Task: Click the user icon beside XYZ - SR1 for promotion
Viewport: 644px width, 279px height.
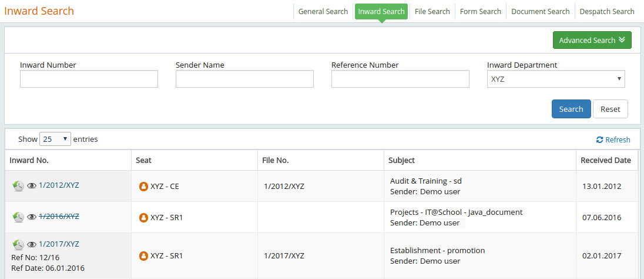Action: (x=143, y=256)
